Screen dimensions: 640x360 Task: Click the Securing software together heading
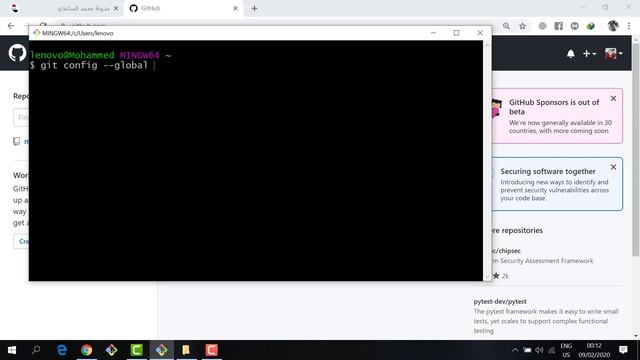[x=548, y=171]
